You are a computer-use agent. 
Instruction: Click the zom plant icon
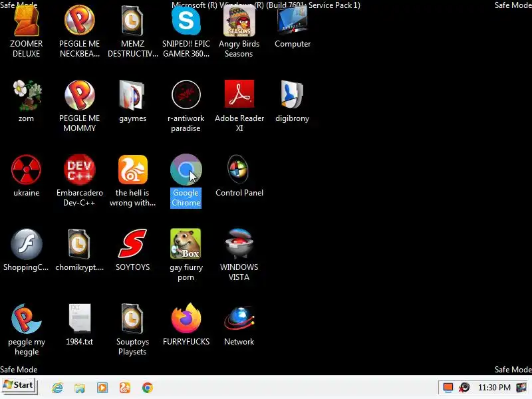coord(26,95)
